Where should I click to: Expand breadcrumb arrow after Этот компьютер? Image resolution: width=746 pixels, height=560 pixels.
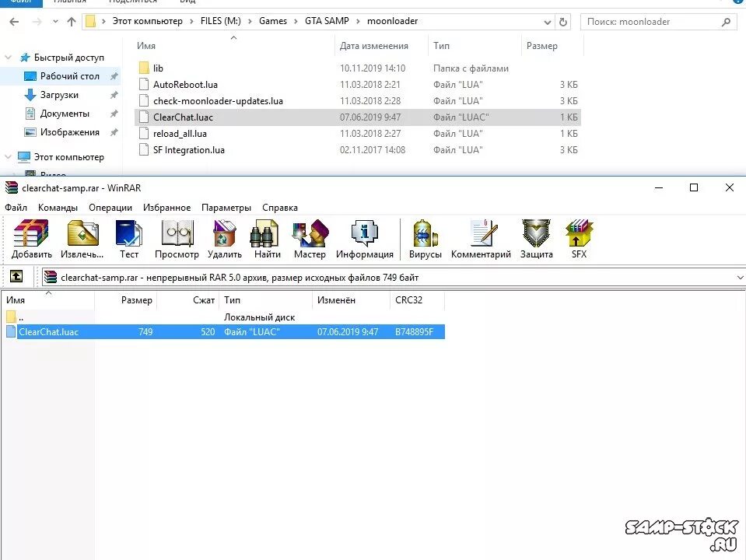[191, 22]
